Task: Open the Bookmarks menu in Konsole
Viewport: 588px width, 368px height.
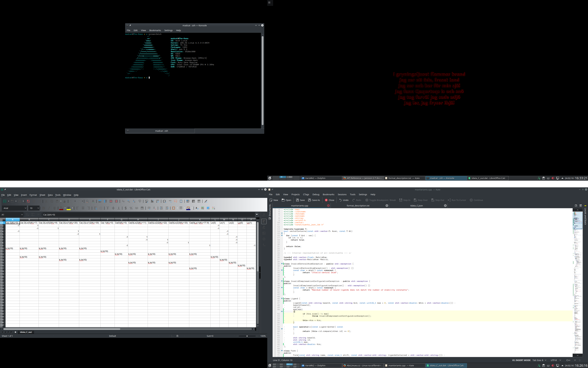Action: 155,30
